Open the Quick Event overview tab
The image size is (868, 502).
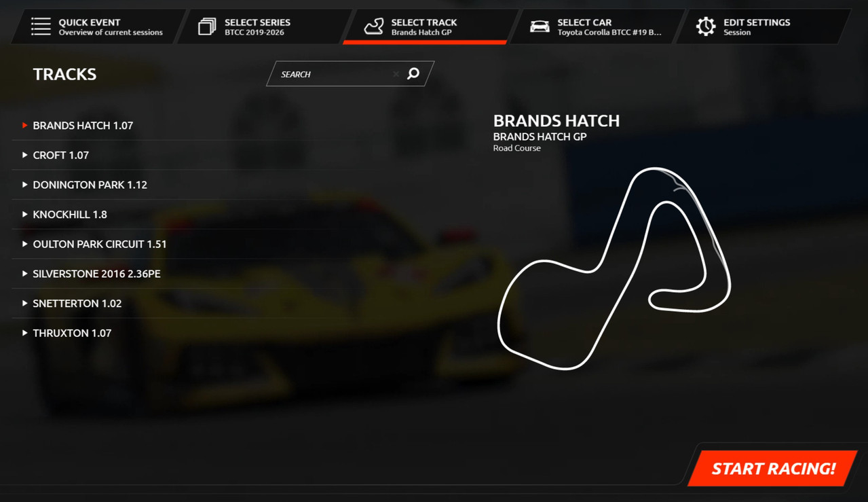(98, 26)
